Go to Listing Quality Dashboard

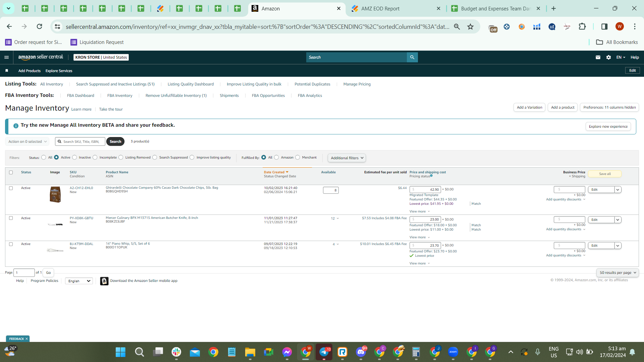pyautogui.click(x=191, y=84)
